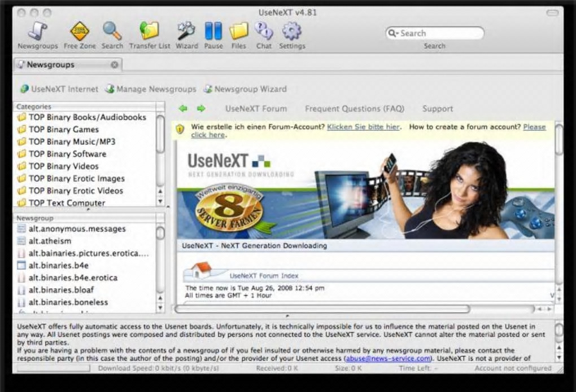Viewport: 576px width, 392px height.
Task: Click the disclaimer text scroll-down arrow
Action: pos(558,357)
